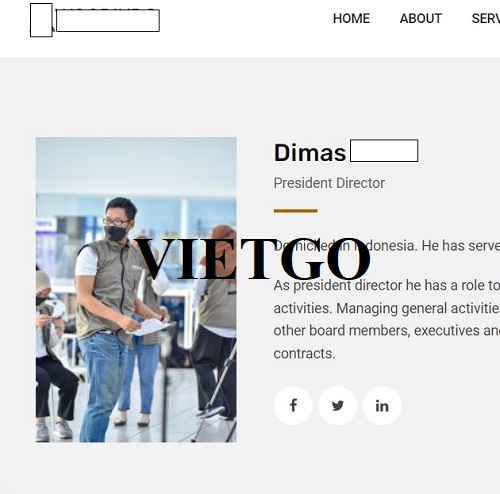The height and width of the screenshot is (494, 500).
Task: Click the line 'activities. Managing general activities'
Action: (x=387, y=308)
